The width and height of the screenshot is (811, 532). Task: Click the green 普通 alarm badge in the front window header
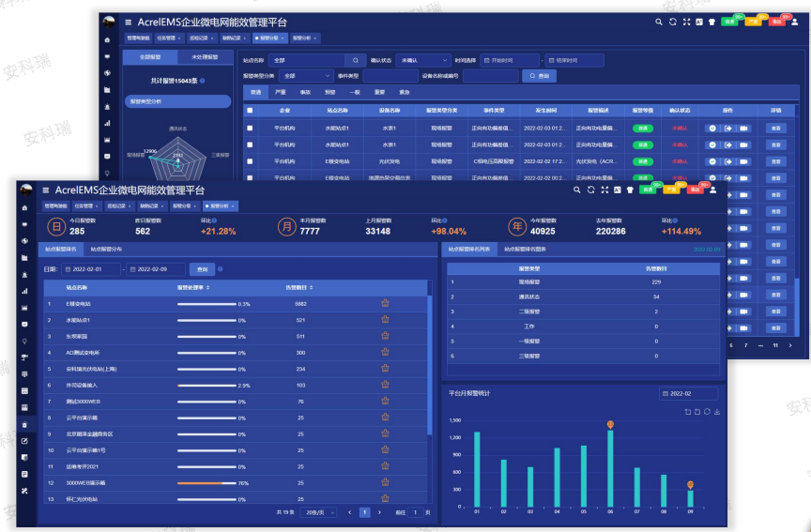(647, 190)
